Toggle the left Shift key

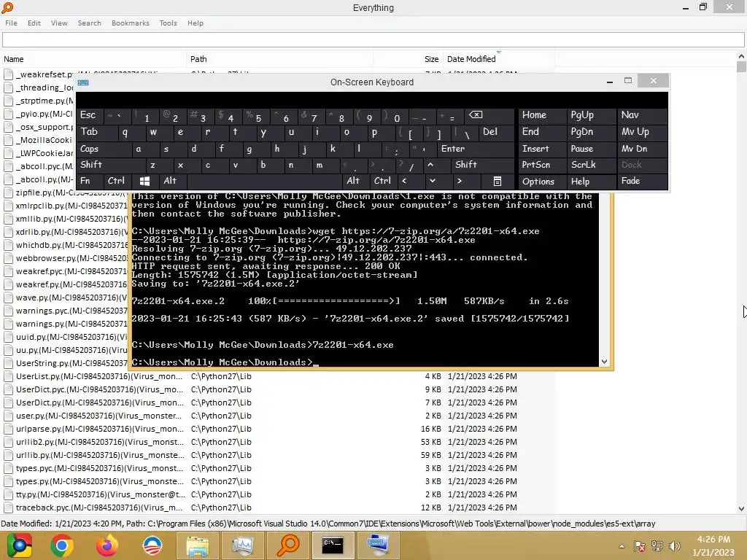pos(111,165)
